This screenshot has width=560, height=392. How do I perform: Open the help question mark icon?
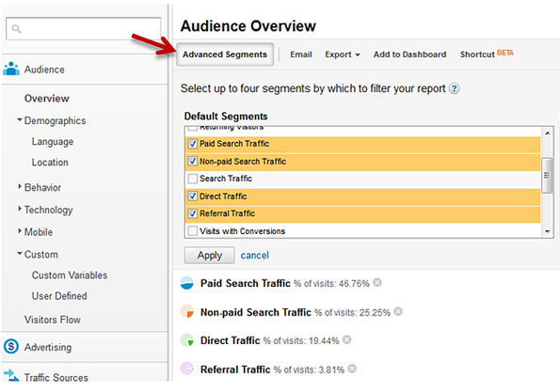(454, 88)
